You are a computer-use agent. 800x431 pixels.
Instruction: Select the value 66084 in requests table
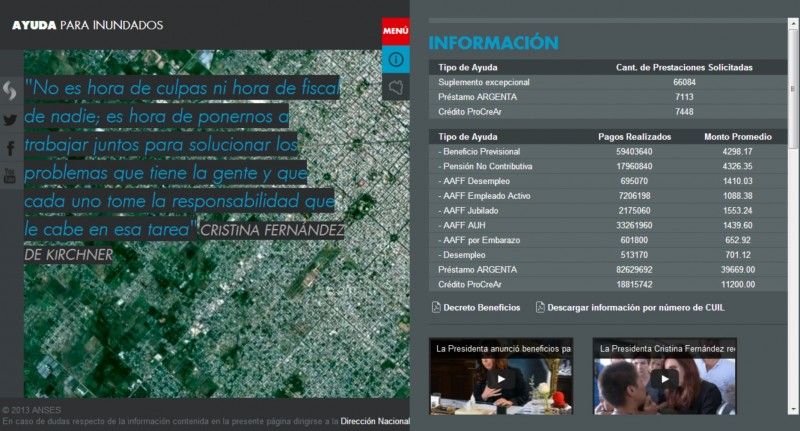point(684,82)
